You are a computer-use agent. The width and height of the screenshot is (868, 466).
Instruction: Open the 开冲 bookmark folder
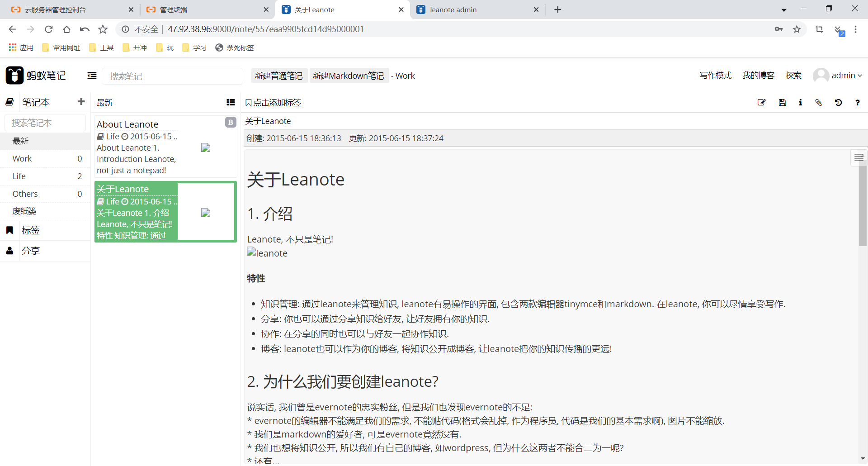coord(135,48)
